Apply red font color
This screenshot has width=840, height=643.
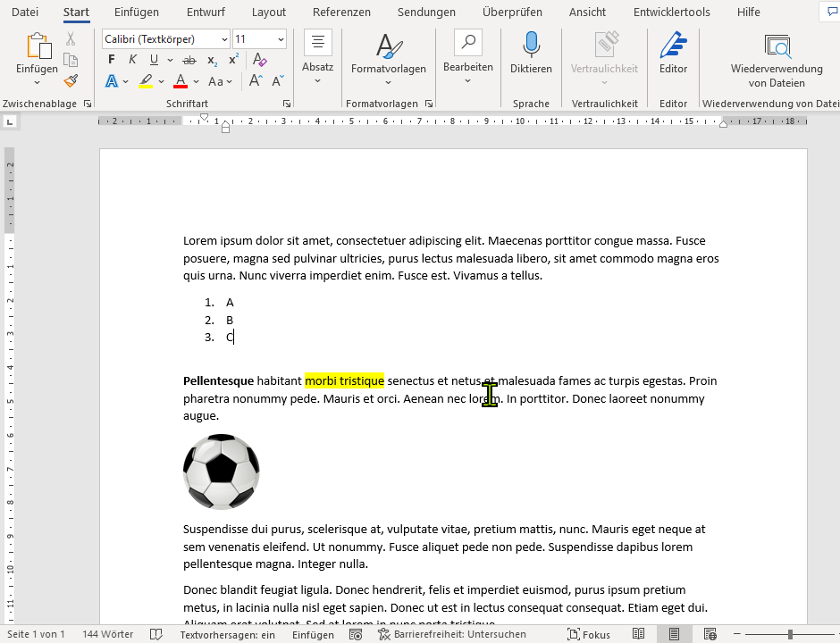tap(181, 81)
